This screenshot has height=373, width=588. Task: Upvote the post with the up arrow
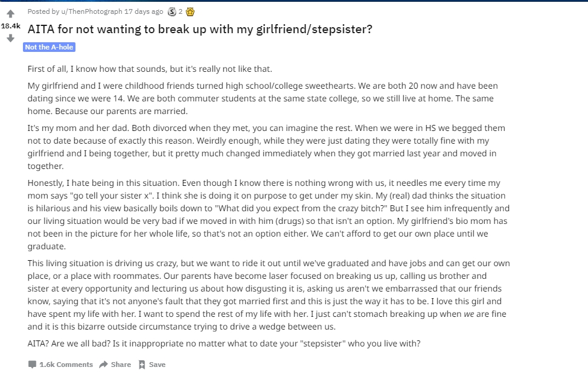point(10,14)
